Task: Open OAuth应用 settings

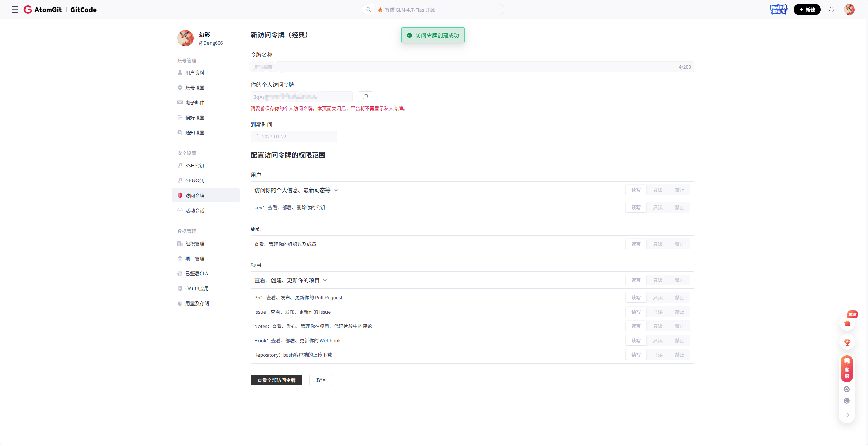Action: coord(197,288)
